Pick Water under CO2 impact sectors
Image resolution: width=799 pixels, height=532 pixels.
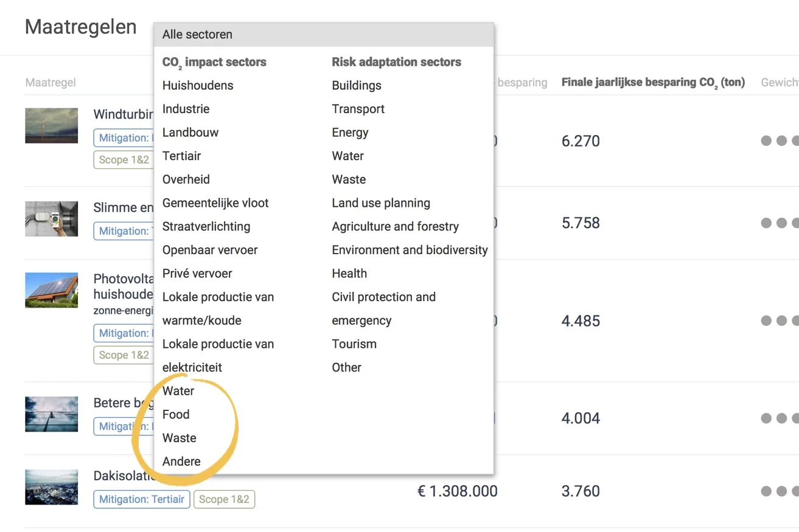tap(178, 391)
